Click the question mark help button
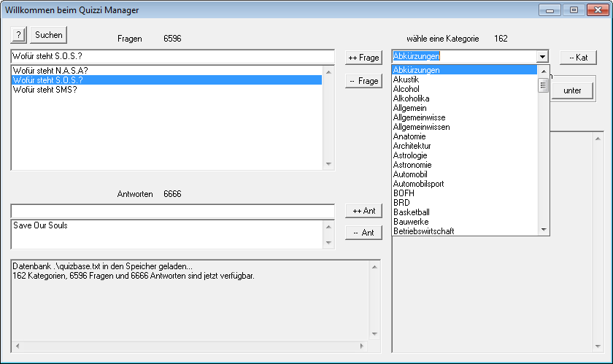The height and width of the screenshot is (364, 613). (x=19, y=35)
